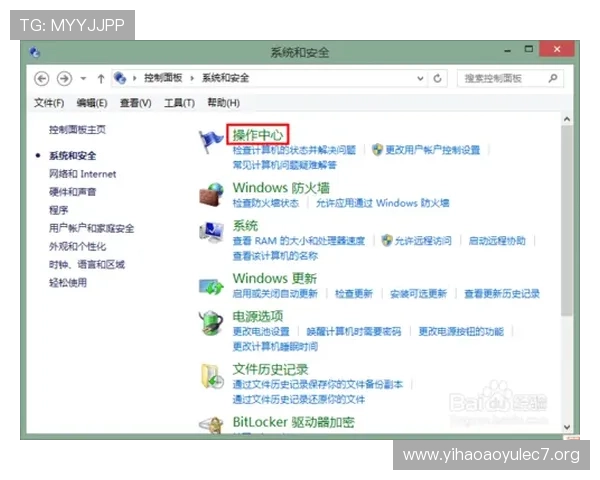Click 启用或关闭自动更新 link
This screenshot has width=600, height=480.
[x=275, y=294]
